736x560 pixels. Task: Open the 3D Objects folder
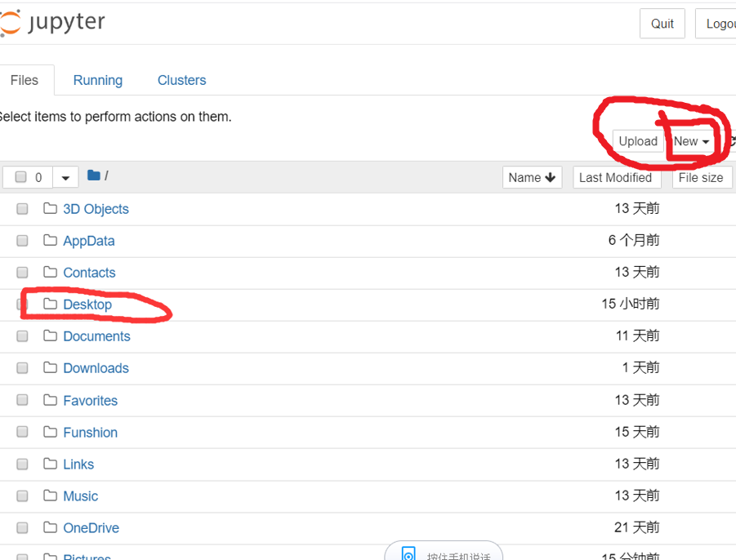[x=96, y=209]
